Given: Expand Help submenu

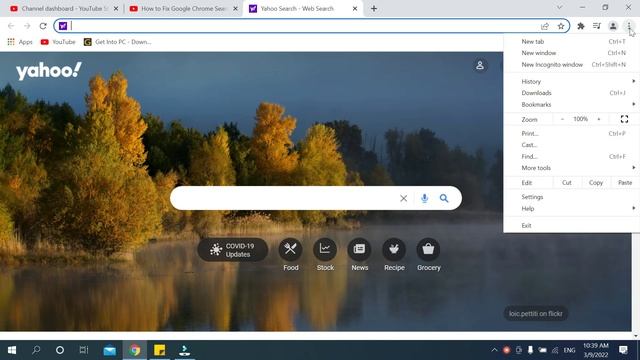Looking at the screenshot, I should [571, 209].
